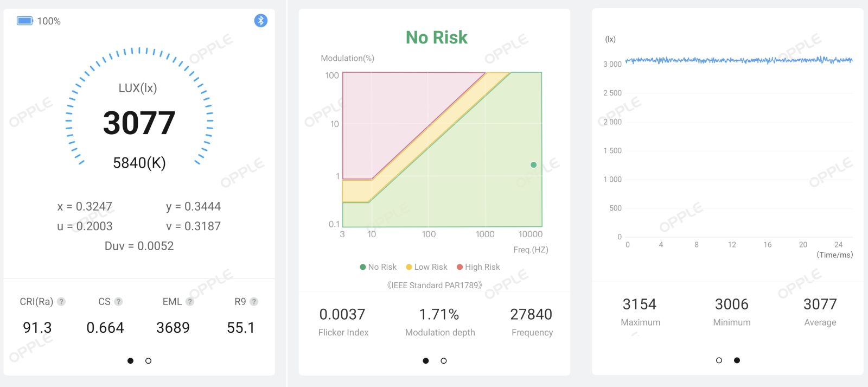Tap the Maximum value 3154

(x=639, y=304)
